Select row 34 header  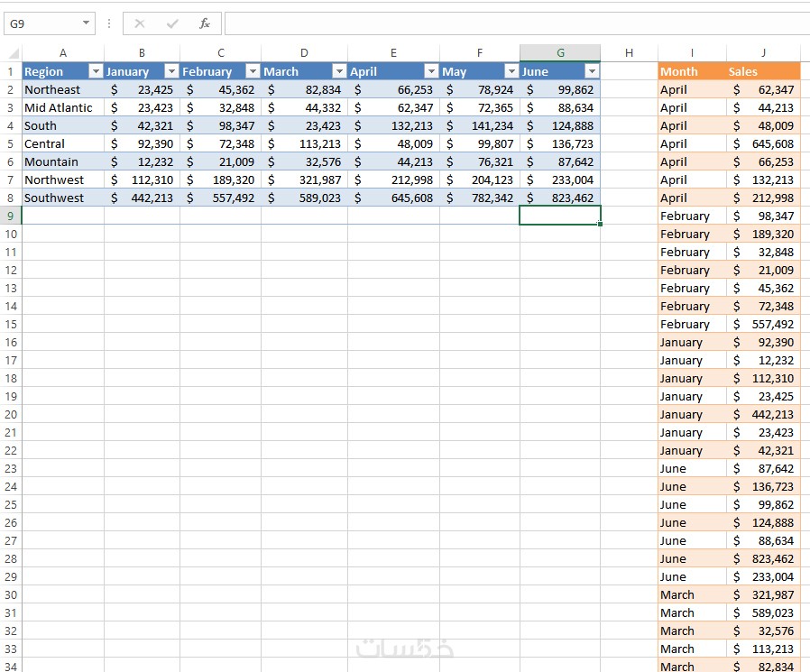[10, 667]
